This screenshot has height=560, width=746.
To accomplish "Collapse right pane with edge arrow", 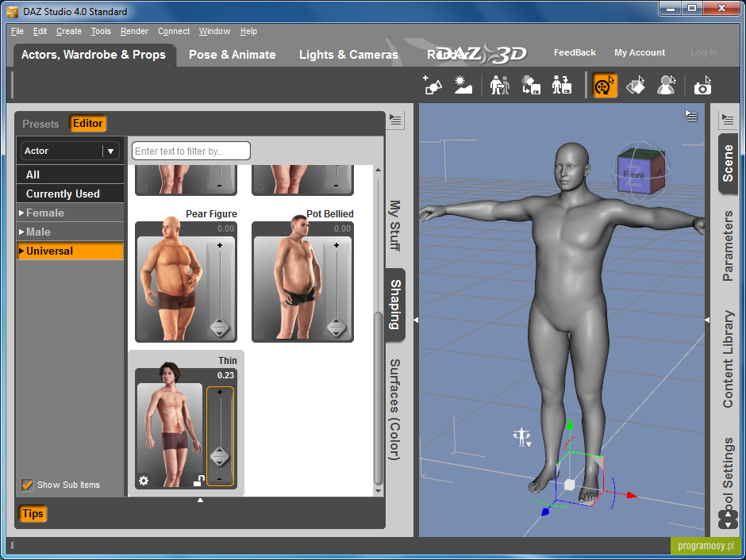I will point(707,320).
